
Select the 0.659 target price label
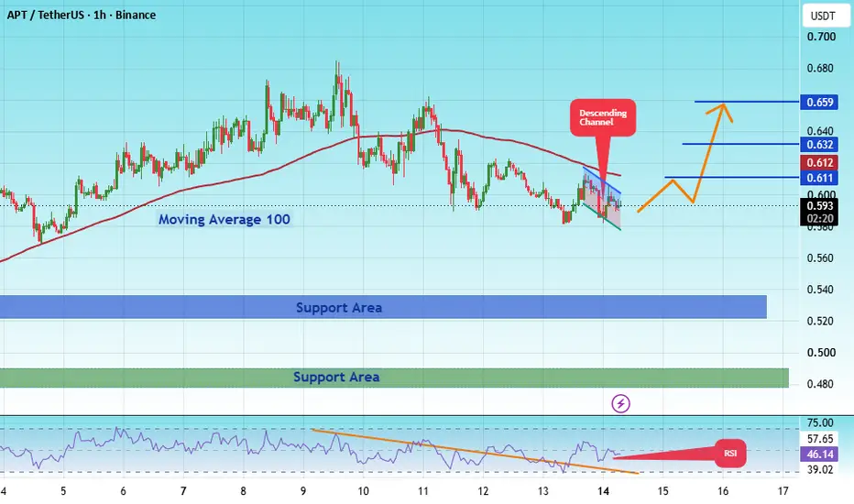coord(819,102)
